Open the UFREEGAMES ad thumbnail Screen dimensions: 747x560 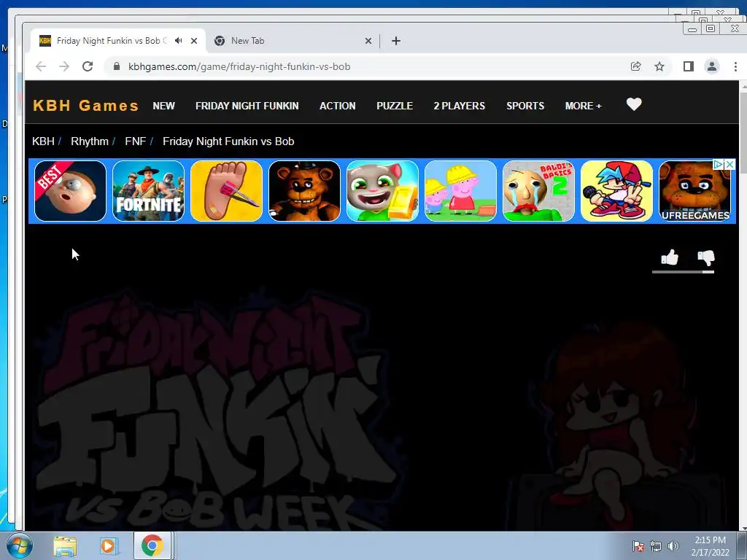[694, 191]
